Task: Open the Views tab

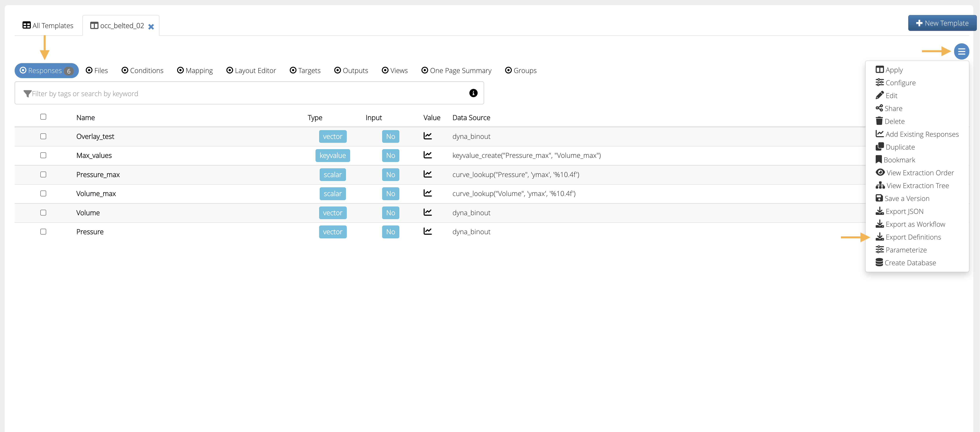Action: [x=395, y=70]
